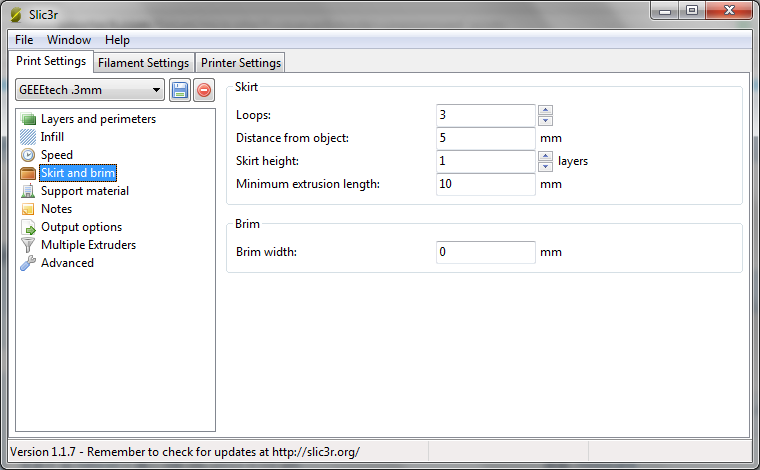Click the Layers and perimeters icon
The image size is (760, 470).
pos(28,119)
